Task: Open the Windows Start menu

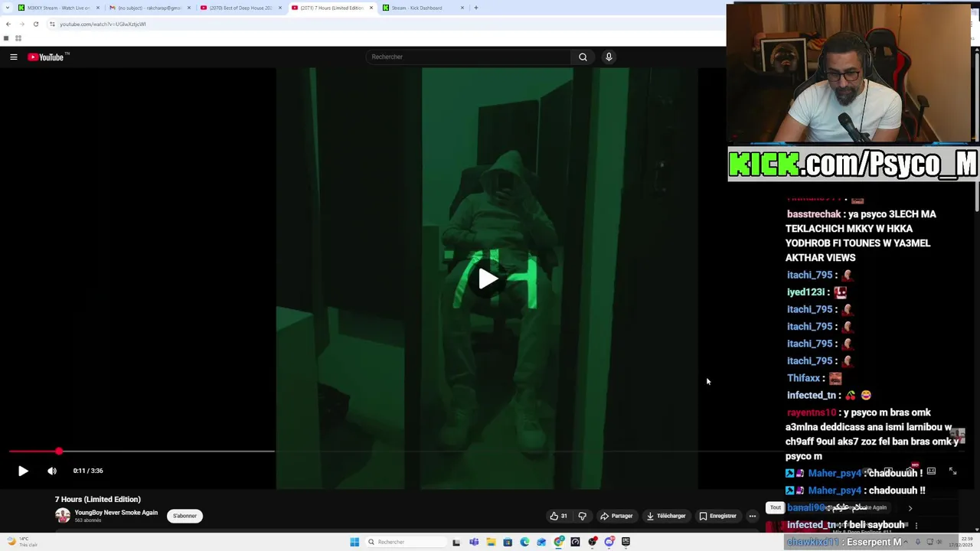Action: coord(354,542)
